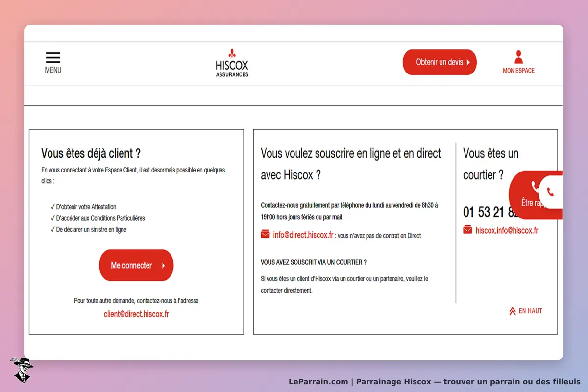Click the EN HAUT back-to-top link
The image size is (588, 392).
coord(526,311)
